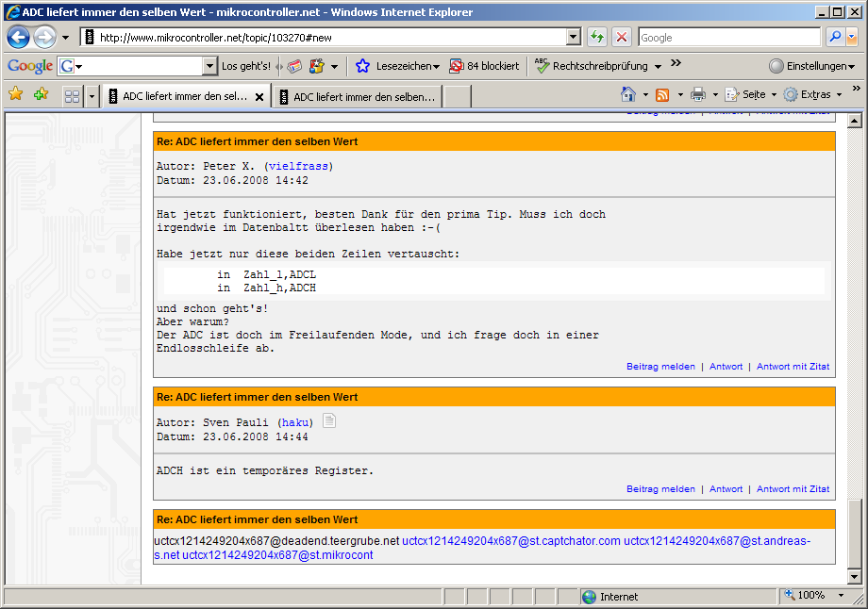Screen dimensions: 868x609
Task: Click the Los geht's! button
Action: click(x=246, y=66)
